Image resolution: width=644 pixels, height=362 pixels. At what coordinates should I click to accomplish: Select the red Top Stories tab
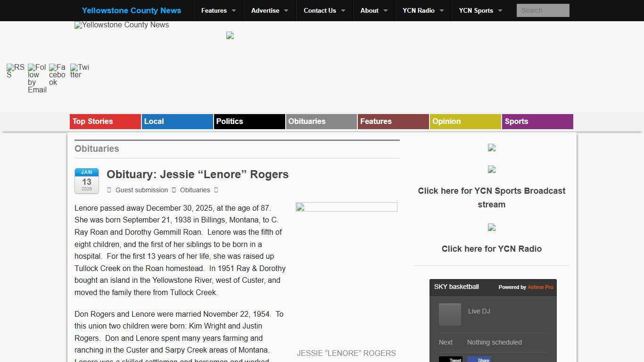click(105, 122)
